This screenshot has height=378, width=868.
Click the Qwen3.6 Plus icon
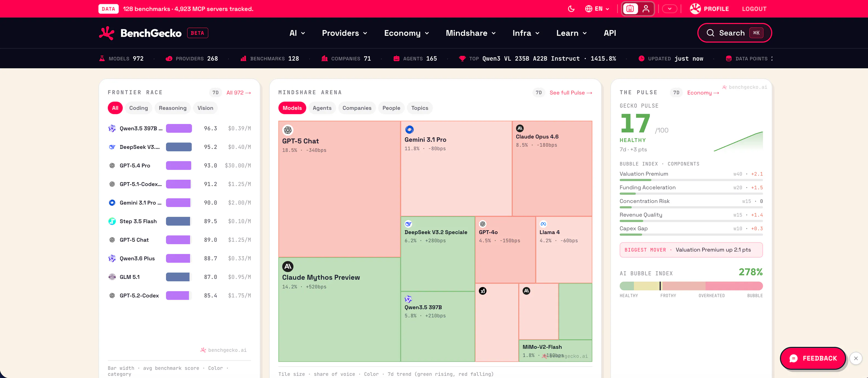(x=112, y=258)
